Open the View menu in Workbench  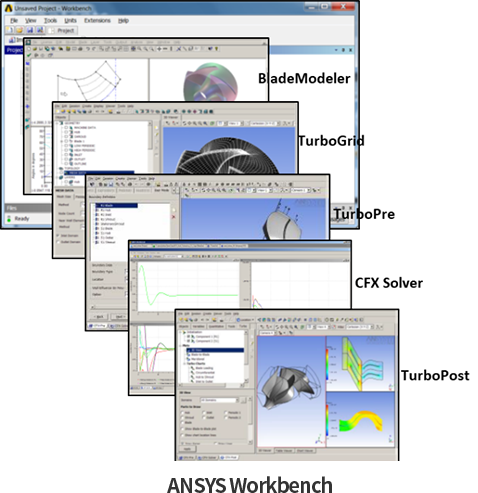coord(31,21)
